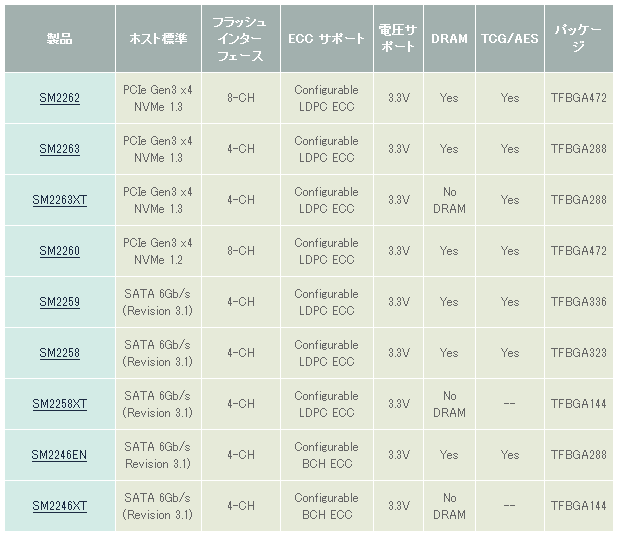The width and height of the screenshot is (618, 537).
Task: Click the SM2258 link
Action: [x=59, y=353]
